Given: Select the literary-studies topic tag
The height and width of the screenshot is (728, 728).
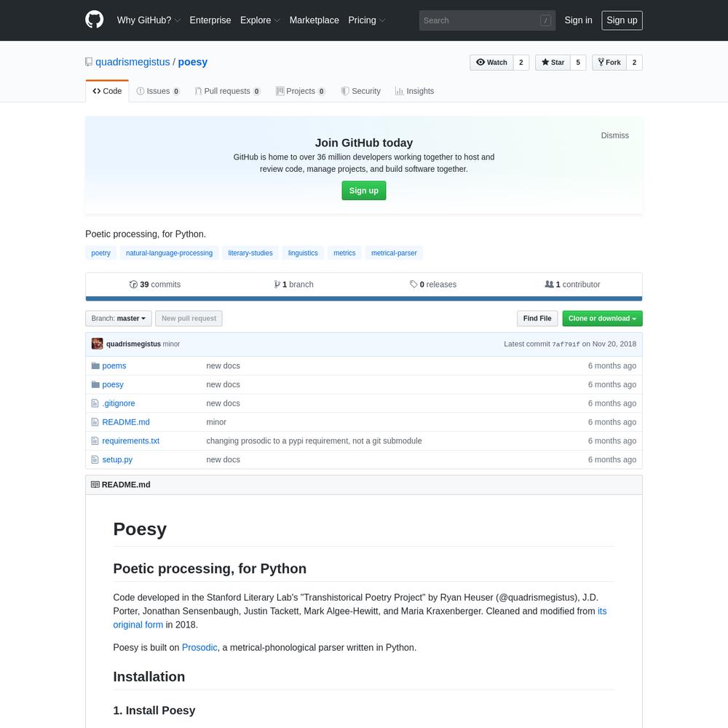Looking at the screenshot, I should coord(250,253).
